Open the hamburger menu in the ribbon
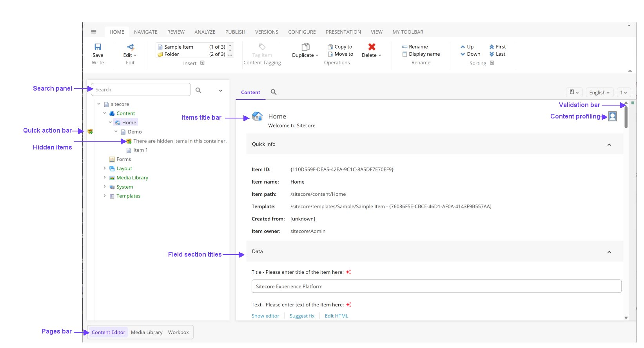644x348 pixels. pos(93,32)
